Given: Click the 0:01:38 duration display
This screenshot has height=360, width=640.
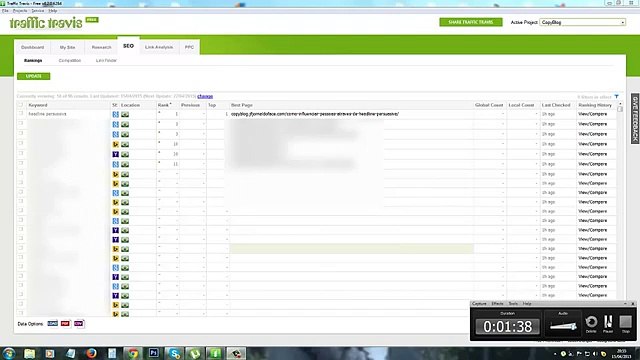Looking at the screenshot, I should [507, 327].
